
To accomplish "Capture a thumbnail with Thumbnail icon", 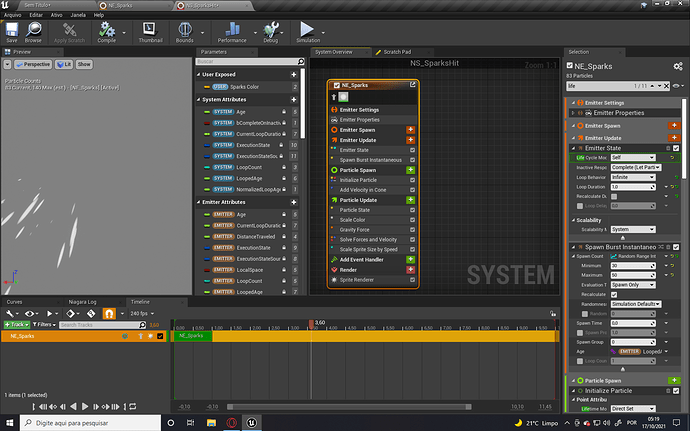I will (x=150, y=32).
